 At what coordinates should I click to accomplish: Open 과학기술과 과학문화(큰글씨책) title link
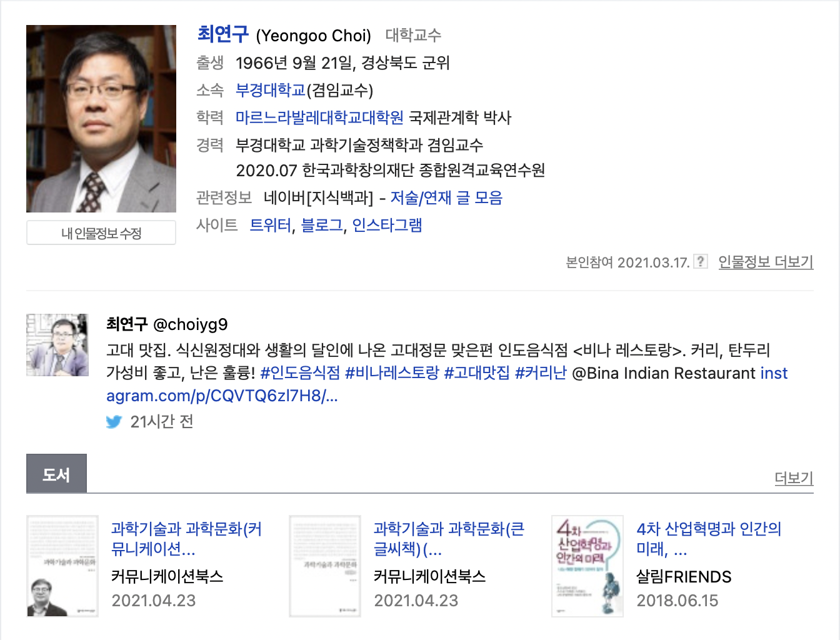(449, 539)
